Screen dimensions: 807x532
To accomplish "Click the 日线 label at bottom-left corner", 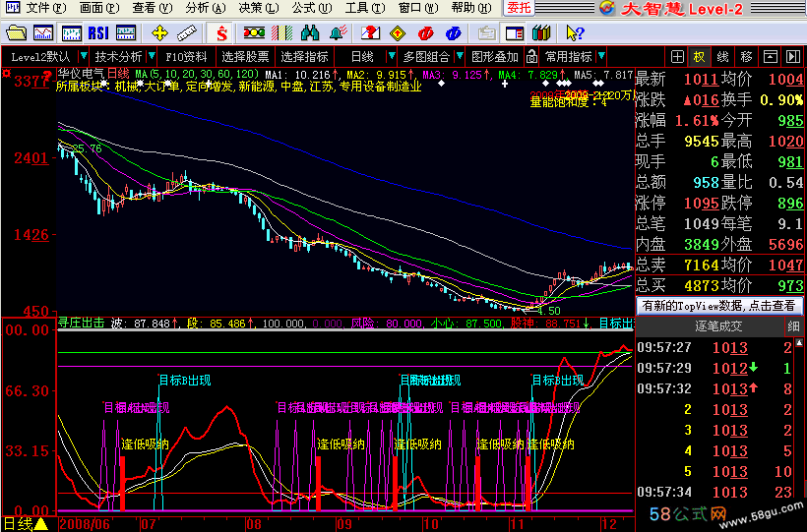I will (x=18, y=524).
